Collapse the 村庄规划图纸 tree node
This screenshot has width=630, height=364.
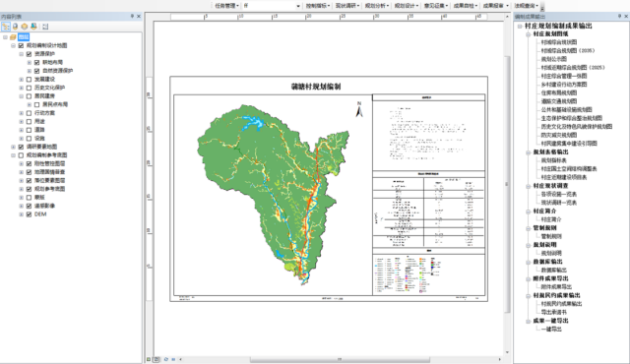[x=529, y=34]
